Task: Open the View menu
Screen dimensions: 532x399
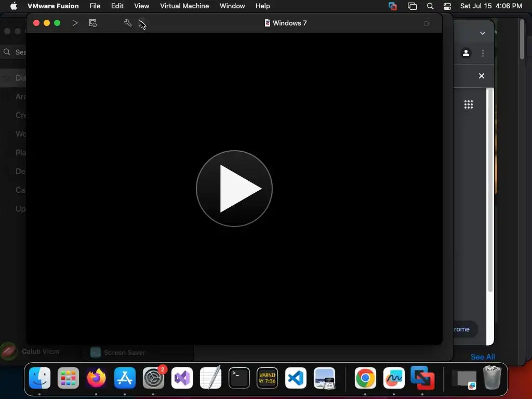Action: click(x=141, y=6)
